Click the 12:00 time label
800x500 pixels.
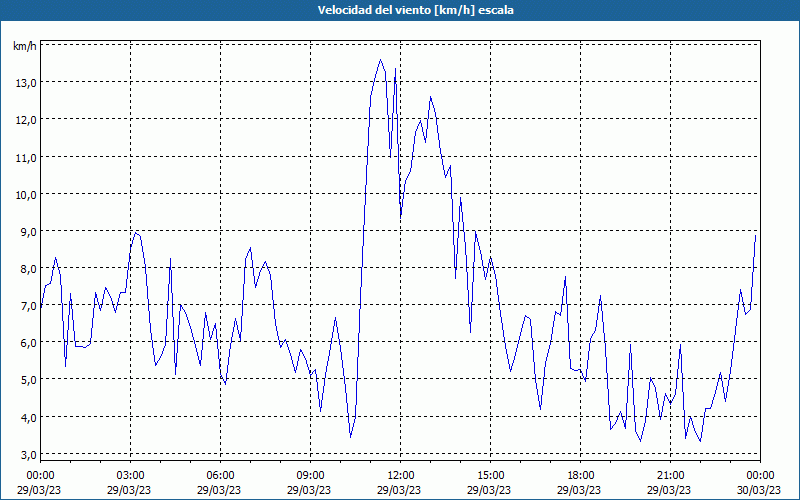[401, 476]
